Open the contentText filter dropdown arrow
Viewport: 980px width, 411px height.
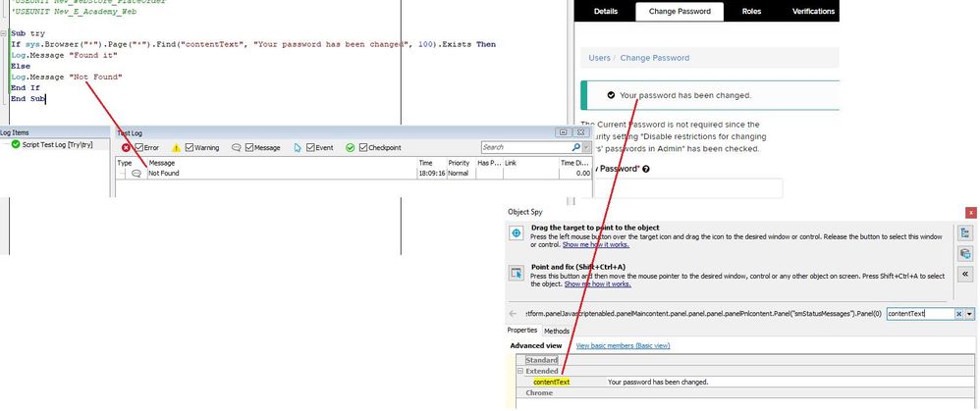[970, 313]
